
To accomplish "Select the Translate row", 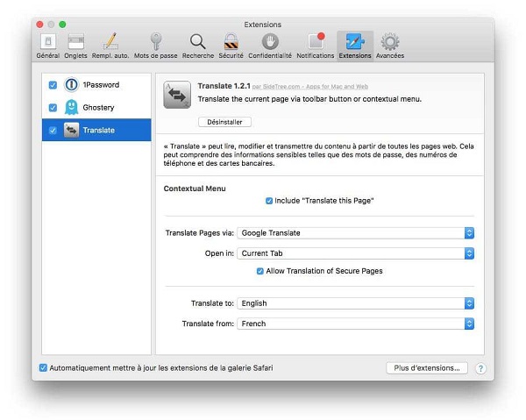I will [x=96, y=130].
